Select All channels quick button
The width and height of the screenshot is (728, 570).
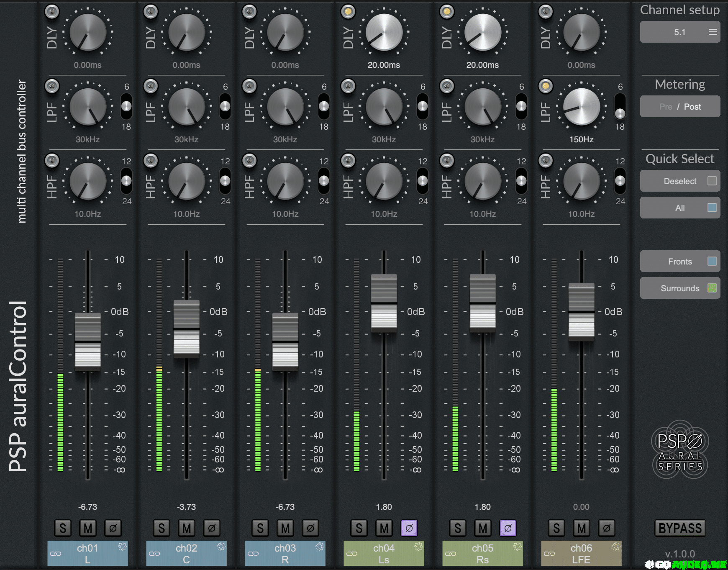pos(680,208)
